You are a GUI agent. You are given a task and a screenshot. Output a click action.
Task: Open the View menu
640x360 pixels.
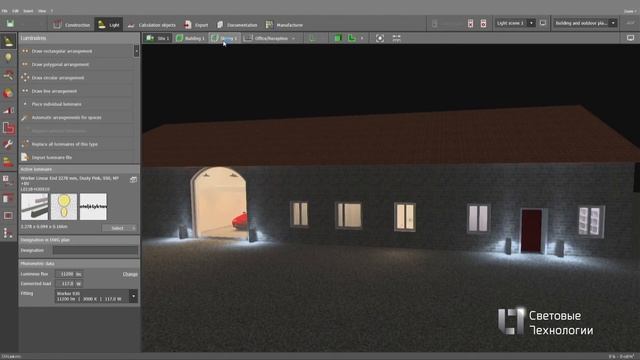42,11
